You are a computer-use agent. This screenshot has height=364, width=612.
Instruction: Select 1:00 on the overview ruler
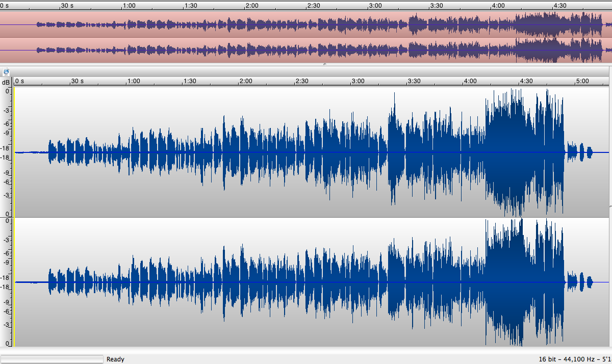(x=129, y=5)
